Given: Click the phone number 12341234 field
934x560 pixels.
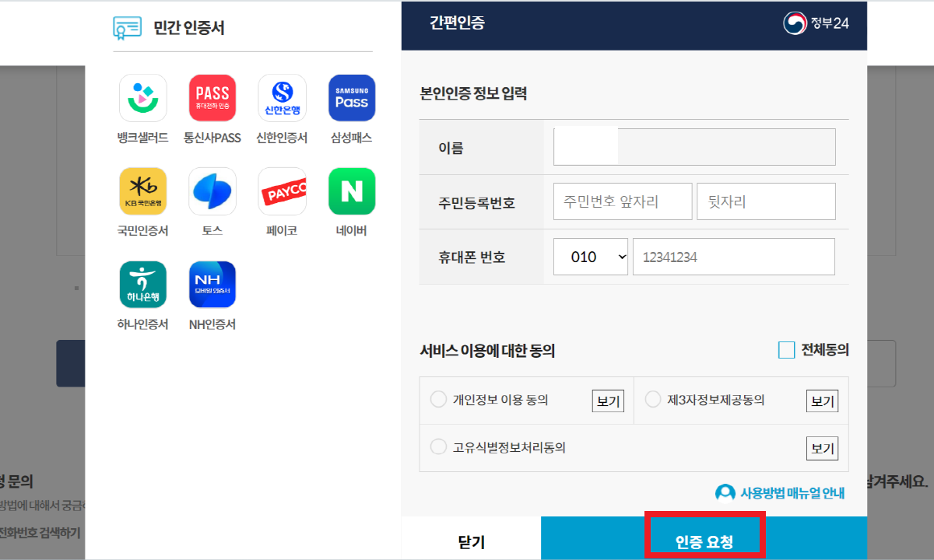Looking at the screenshot, I should tap(734, 257).
